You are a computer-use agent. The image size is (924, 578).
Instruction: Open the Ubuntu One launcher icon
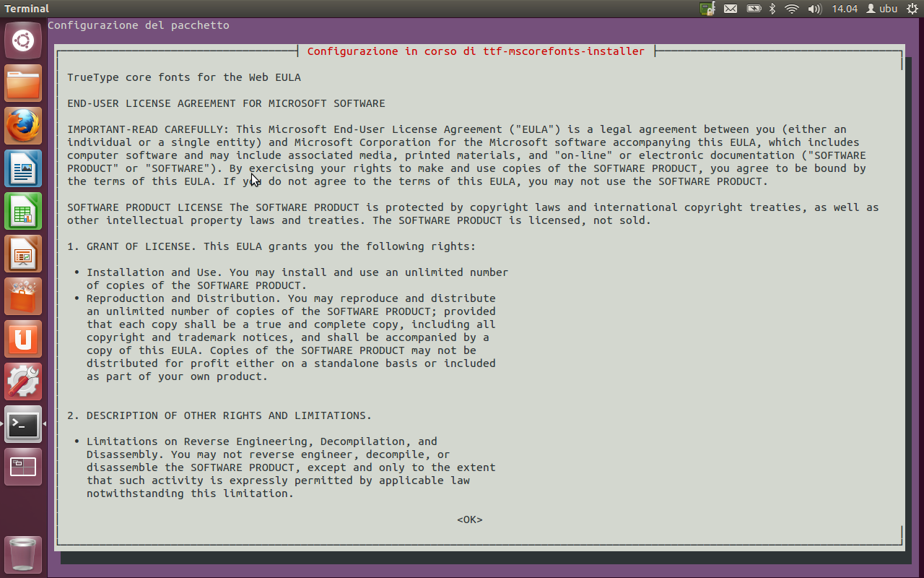[x=23, y=339]
